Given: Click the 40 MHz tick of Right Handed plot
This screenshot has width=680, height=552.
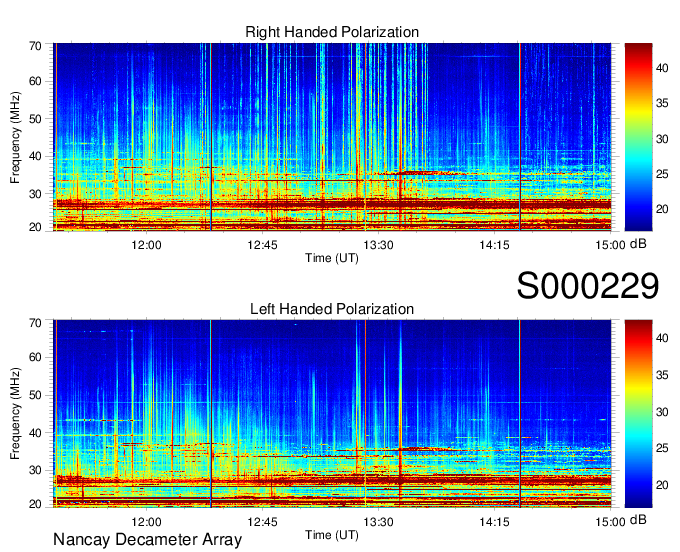Looking at the screenshot, I should click(x=35, y=156).
